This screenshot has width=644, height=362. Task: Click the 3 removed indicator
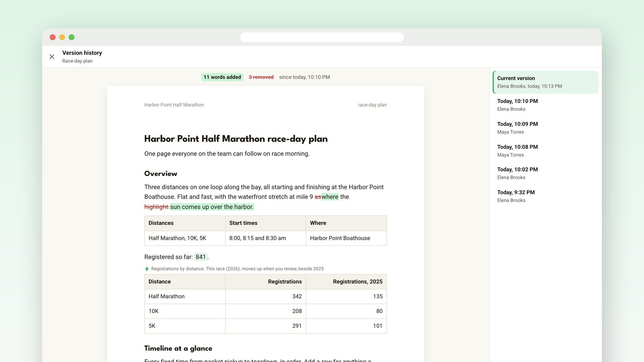coord(261,77)
